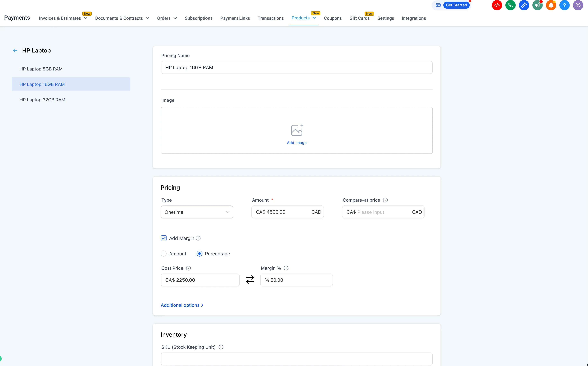
Task: Open the RS profile avatar menu
Action: (x=578, y=5)
